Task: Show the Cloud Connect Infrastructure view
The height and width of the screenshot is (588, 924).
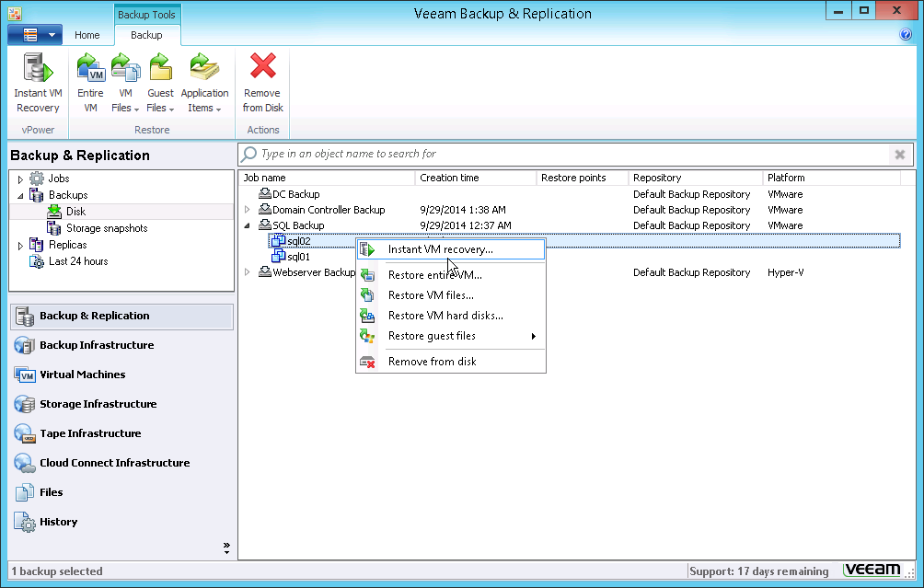Action: coord(122,463)
